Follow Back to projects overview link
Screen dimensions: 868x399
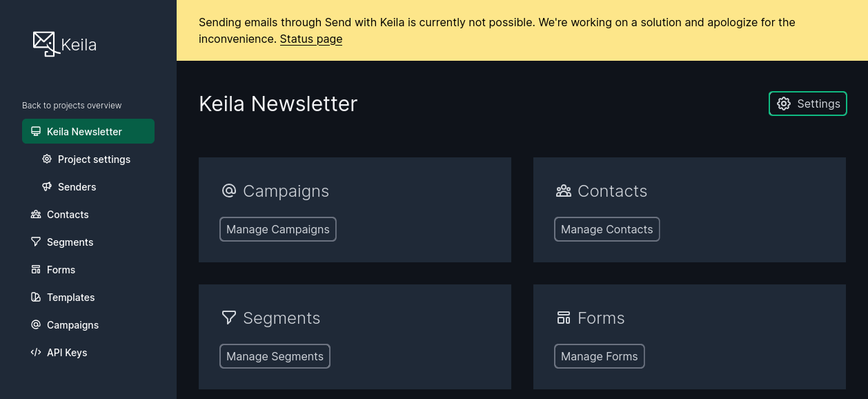coord(72,106)
